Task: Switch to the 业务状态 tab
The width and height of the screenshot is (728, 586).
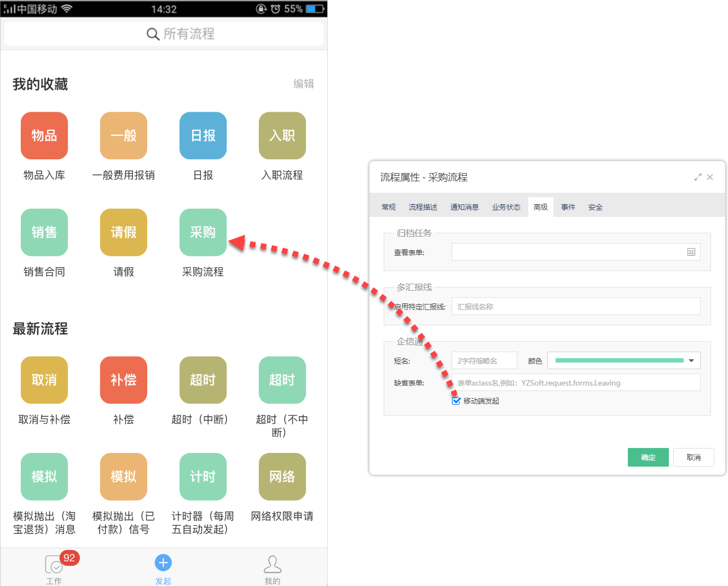Action: pos(506,207)
